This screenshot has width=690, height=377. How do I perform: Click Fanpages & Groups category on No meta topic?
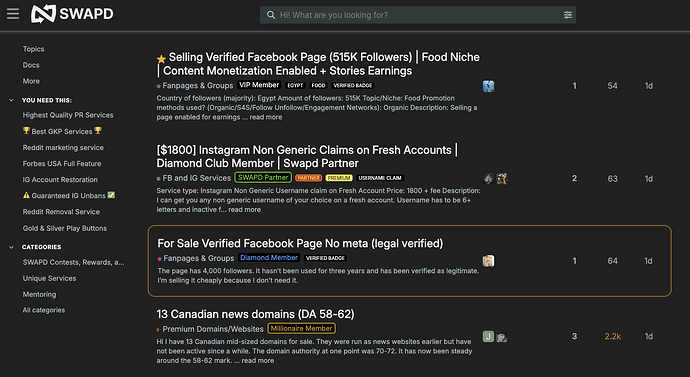pyautogui.click(x=196, y=258)
